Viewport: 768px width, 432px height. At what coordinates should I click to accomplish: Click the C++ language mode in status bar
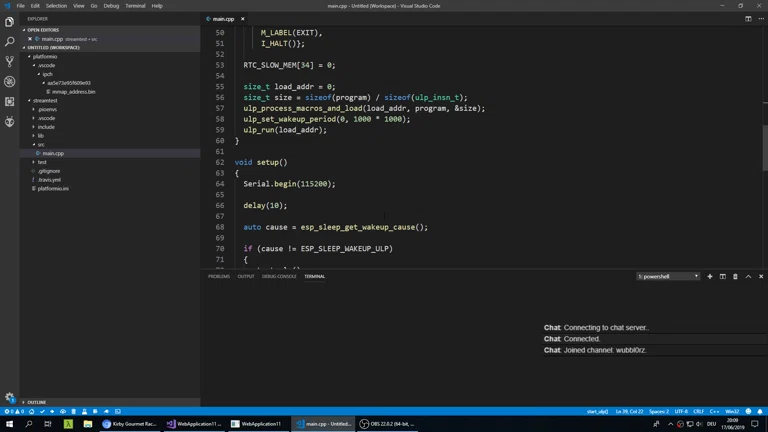(x=715, y=411)
